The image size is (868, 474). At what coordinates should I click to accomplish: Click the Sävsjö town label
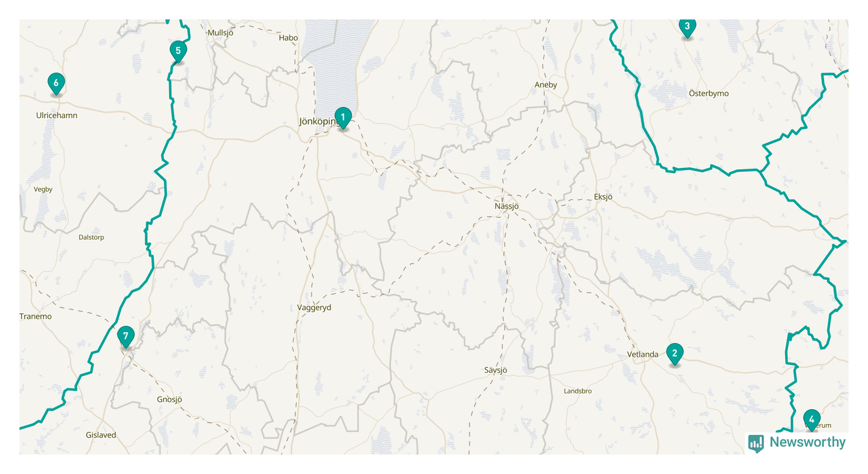[496, 370]
